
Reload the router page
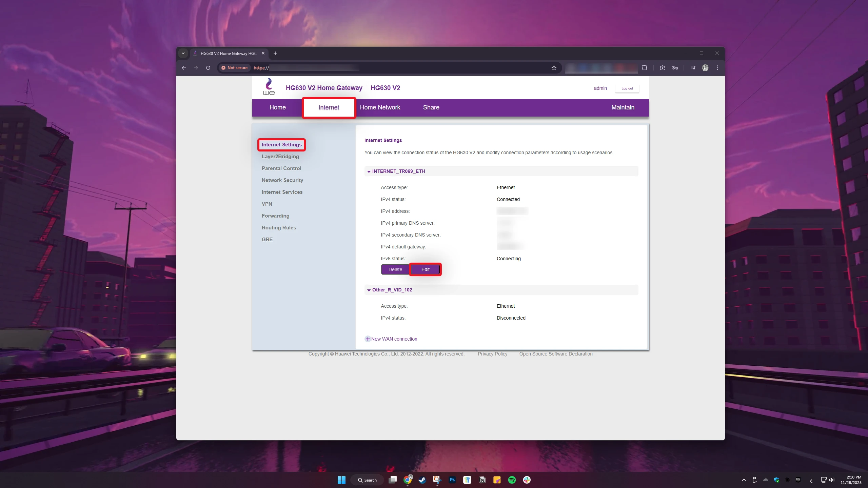(x=208, y=68)
